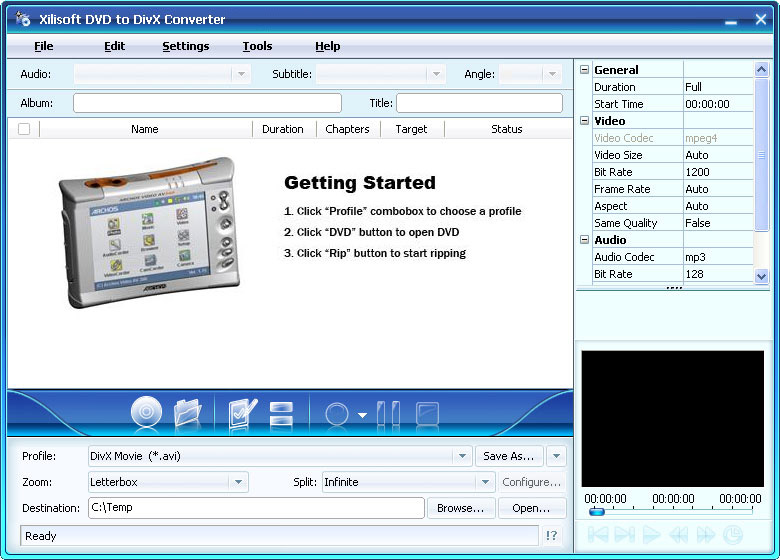The width and height of the screenshot is (780, 560).
Task: Open the File menu
Action: pos(44,46)
